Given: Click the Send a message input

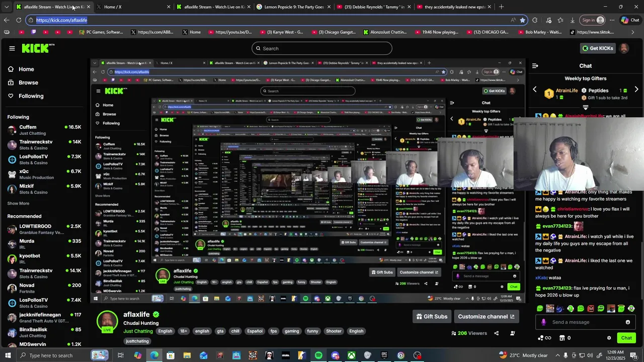Looking at the screenshot, I should click(586, 322).
